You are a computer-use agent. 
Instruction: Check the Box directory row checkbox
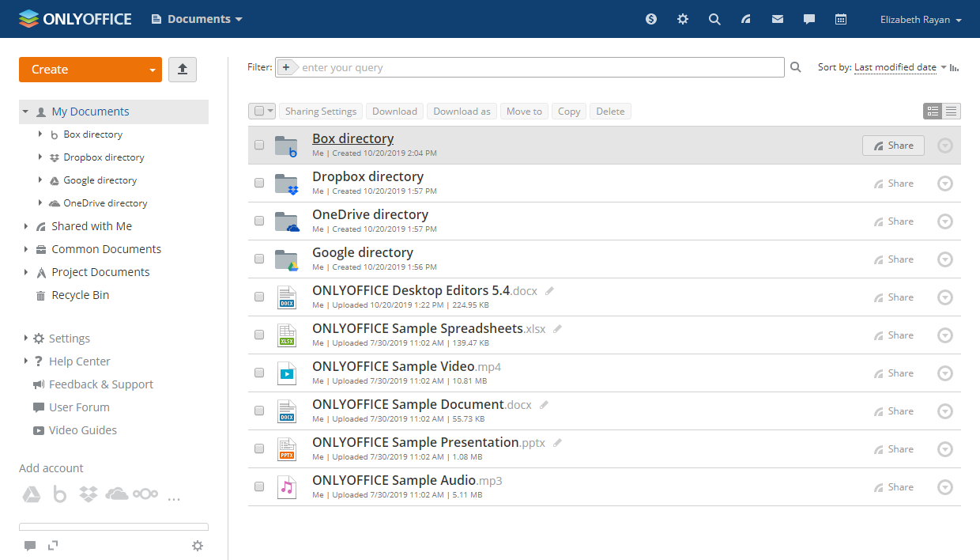[259, 146]
